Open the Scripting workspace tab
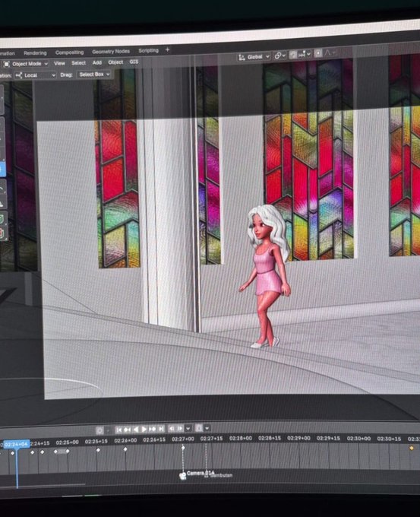Viewport: 420px width, 517px height. tap(148, 50)
